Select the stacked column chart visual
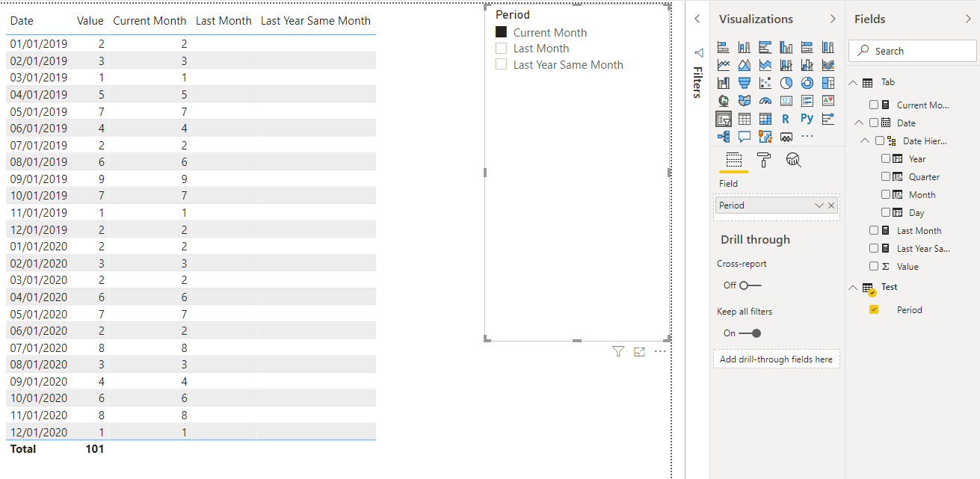The image size is (980, 479). [x=745, y=47]
